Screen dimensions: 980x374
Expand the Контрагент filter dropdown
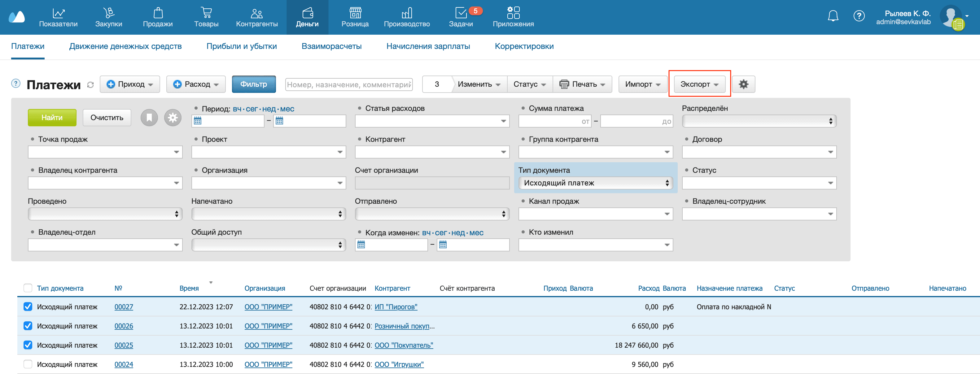[503, 152]
